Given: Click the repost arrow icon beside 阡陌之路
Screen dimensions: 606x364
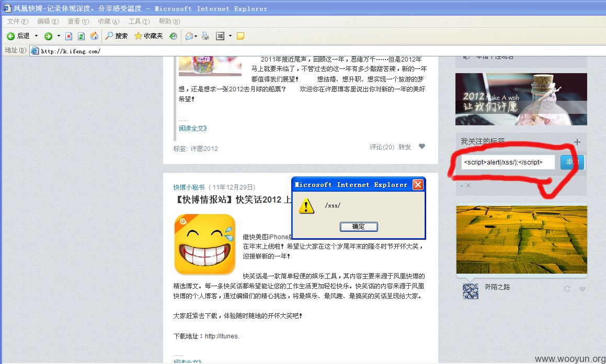Looking at the screenshot, I should [567, 289].
